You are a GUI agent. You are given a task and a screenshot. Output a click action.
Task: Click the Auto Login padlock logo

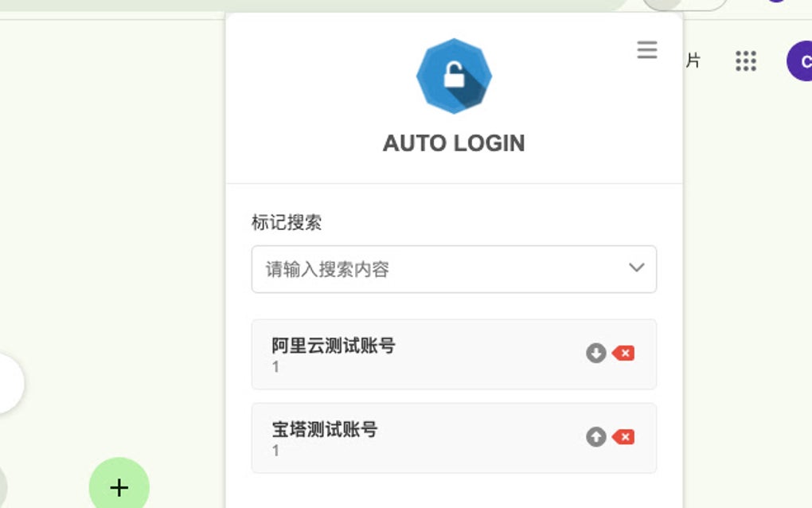point(454,76)
